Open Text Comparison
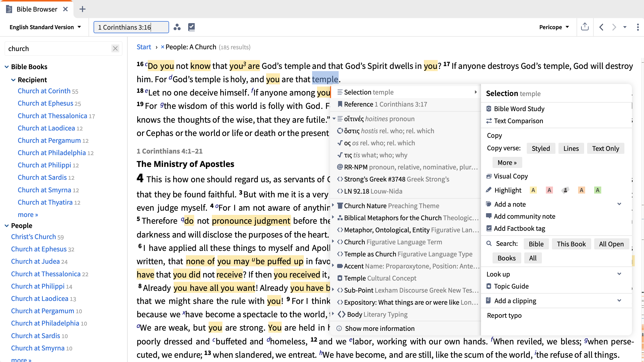 [518, 121]
